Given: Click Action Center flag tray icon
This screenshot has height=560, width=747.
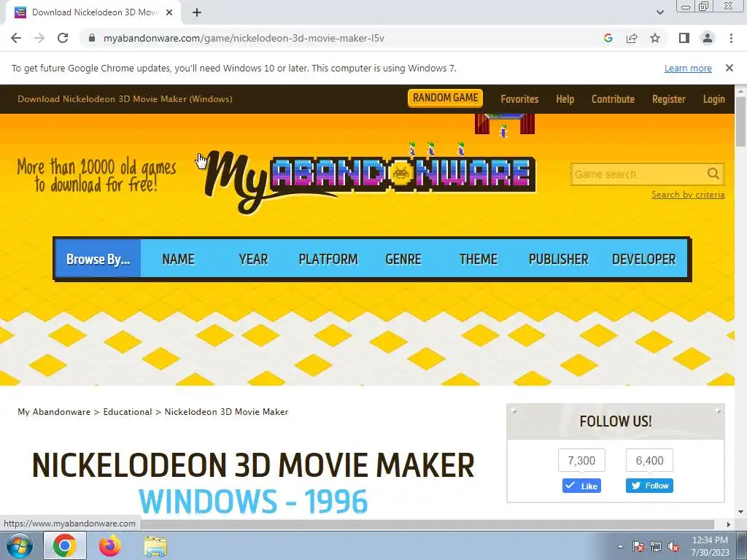Looking at the screenshot, I should 638,546.
